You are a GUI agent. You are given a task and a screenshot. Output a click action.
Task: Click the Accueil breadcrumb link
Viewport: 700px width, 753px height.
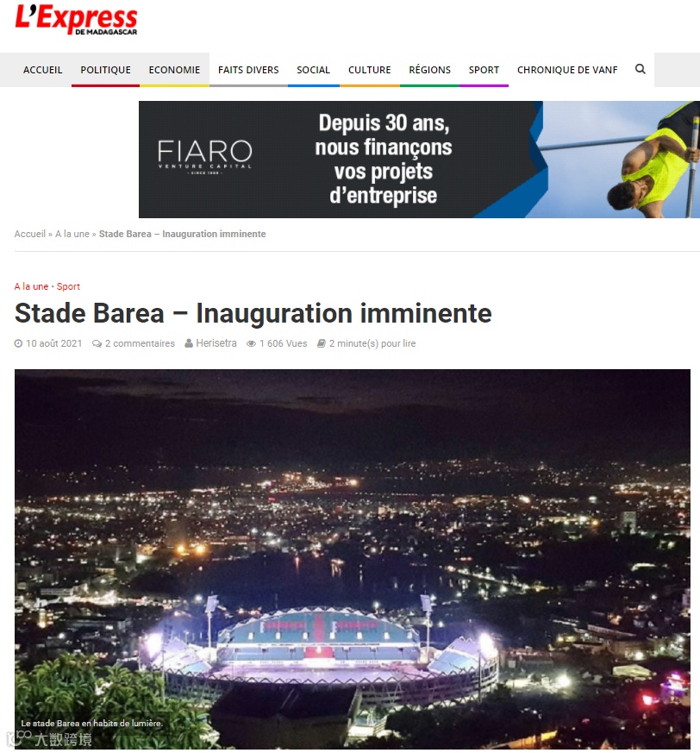[30, 234]
